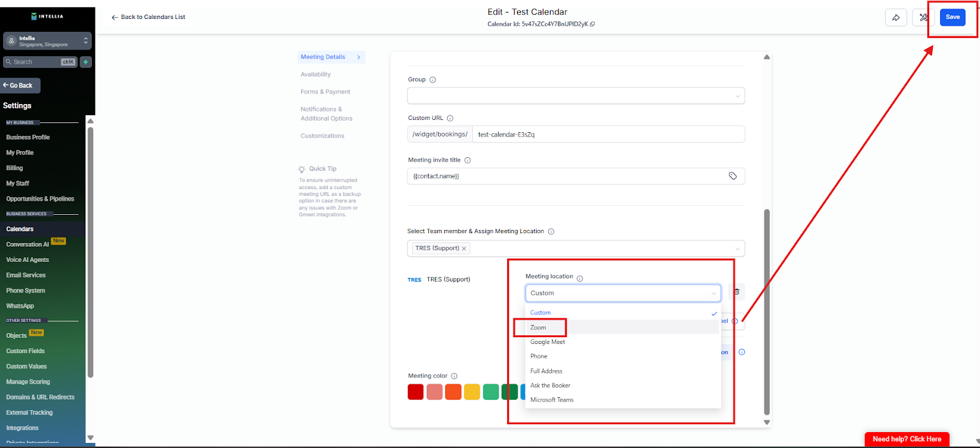Delete team member with trash icon
The width and height of the screenshot is (980, 448).
point(737,292)
